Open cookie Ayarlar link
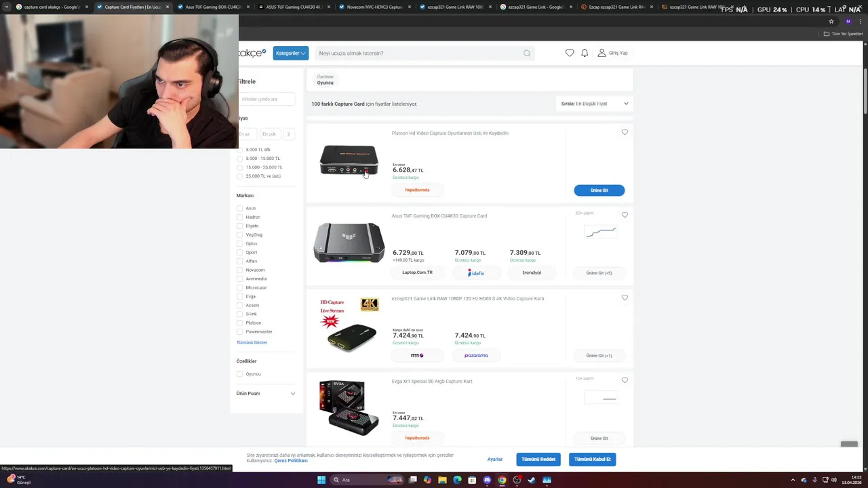 (495, 459)
